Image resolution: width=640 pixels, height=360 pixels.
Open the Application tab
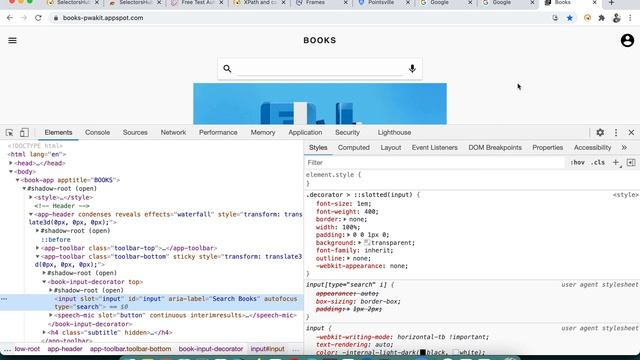[305, 132]
